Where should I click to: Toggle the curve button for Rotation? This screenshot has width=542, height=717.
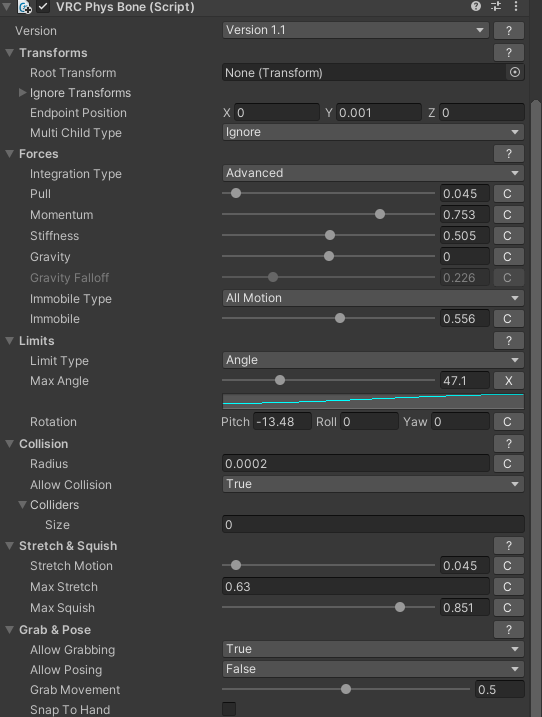[509, 422]
